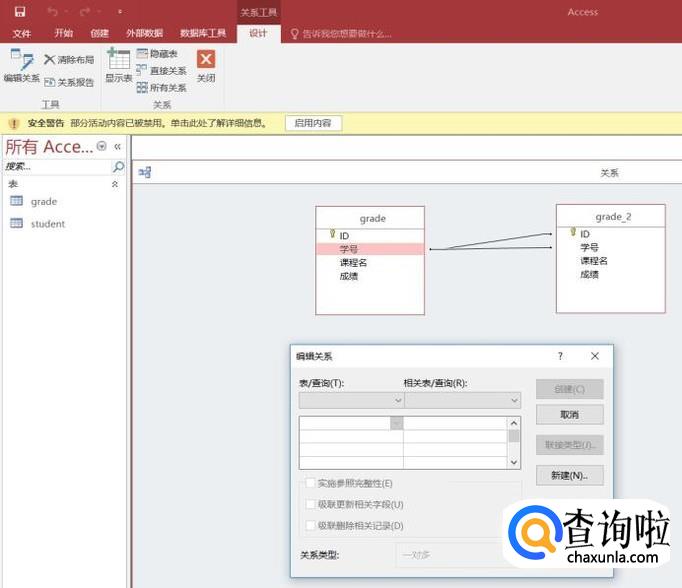Toggle cascade update related fields checkbox
The width and height of the screenshot is (682, 588).
pyautogui.click(x=311, y=504)
